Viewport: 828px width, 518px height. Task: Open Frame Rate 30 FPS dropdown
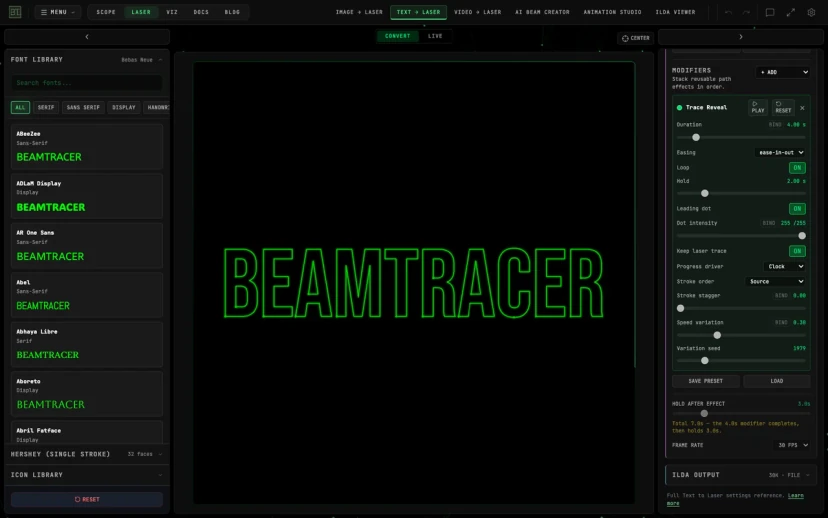792,445
